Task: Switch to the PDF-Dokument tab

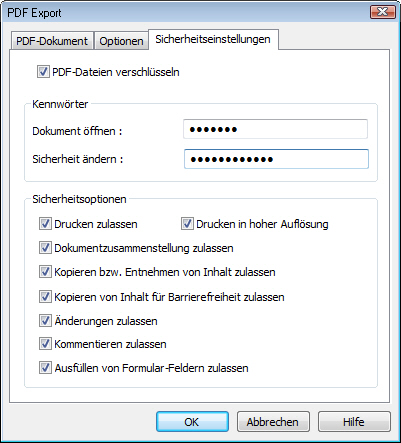Action: [52, 41]
